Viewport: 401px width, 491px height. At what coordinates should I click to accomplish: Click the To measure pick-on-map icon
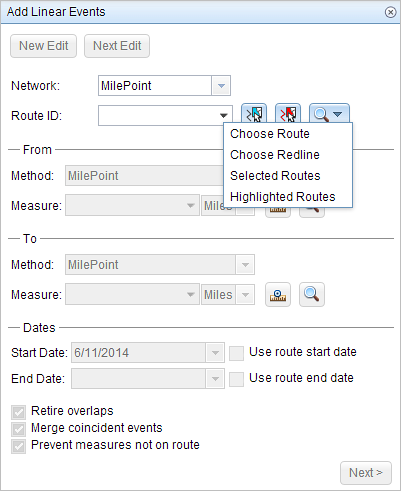click(278, 295)
